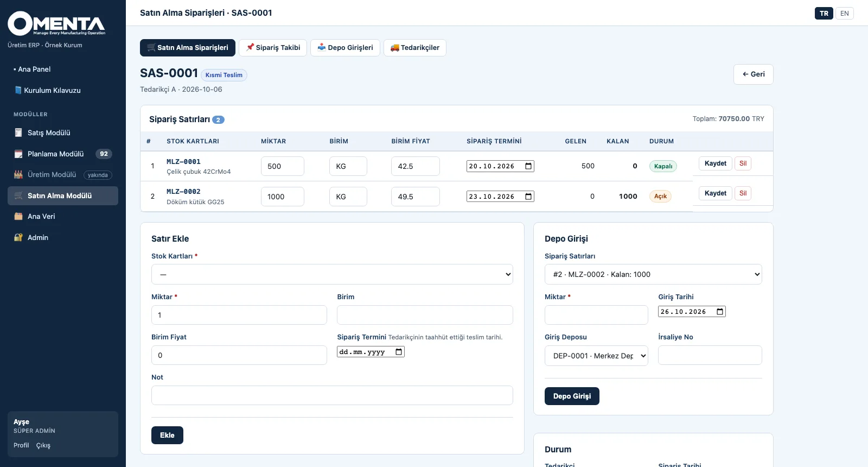Click the Satın Alma Modülü cart icon
The image size is (868, 467).
[18, 195]
